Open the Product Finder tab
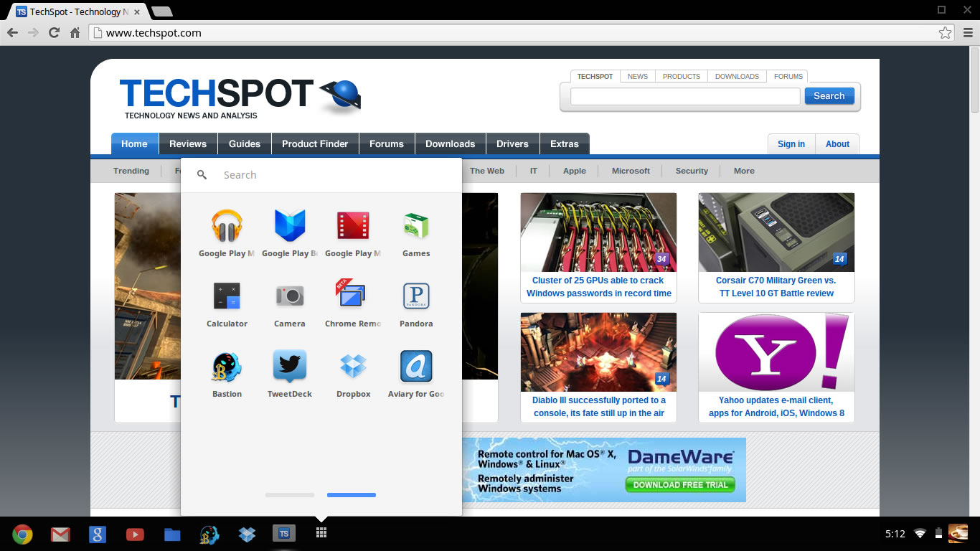 (315, 143)
